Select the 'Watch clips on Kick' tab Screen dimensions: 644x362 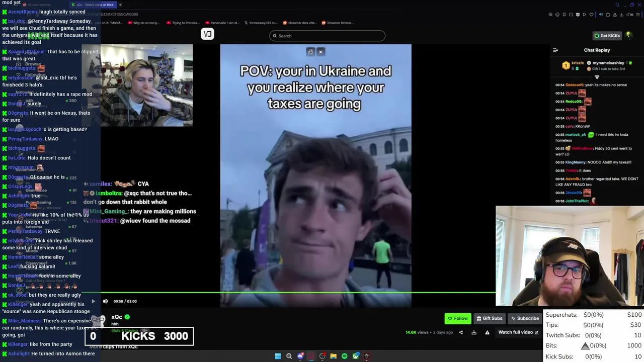point(94,5)
